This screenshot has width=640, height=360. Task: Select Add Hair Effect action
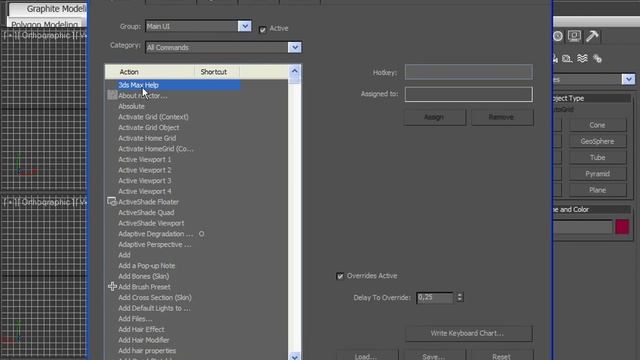(141, 329)
